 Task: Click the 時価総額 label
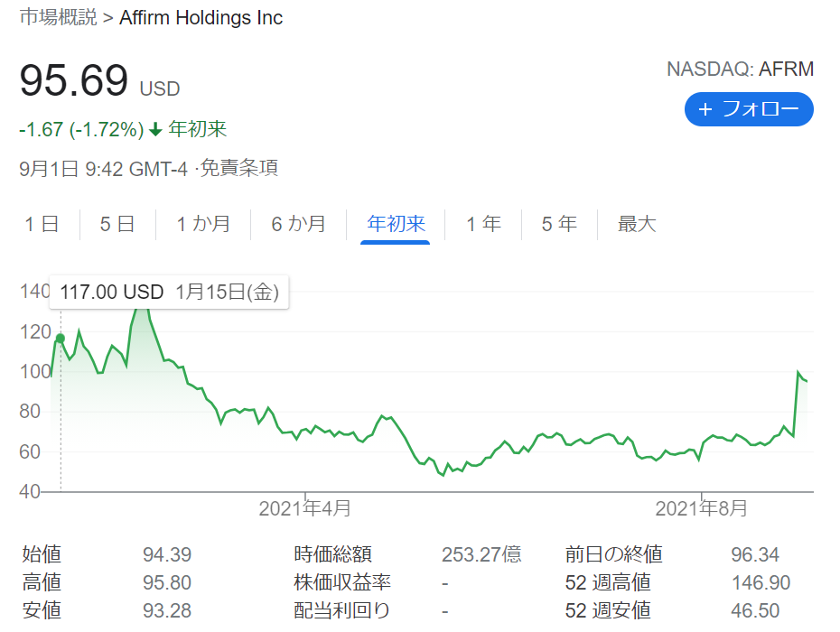tap(332, 554)
